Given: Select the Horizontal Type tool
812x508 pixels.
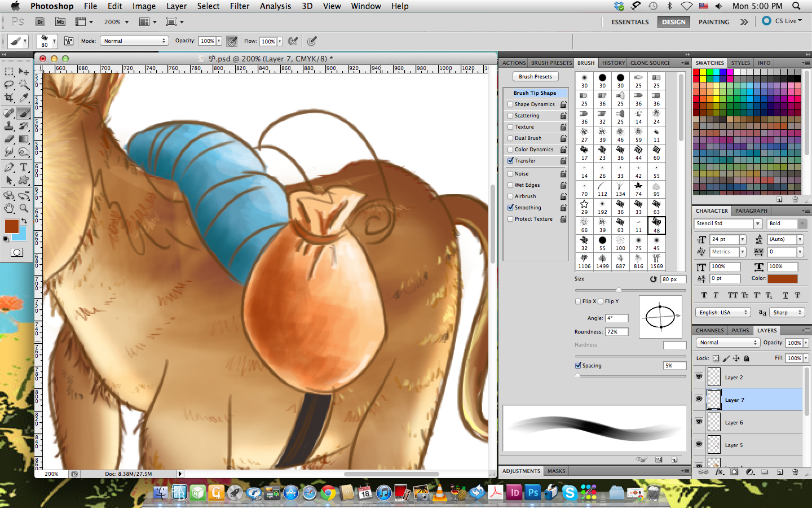Looking at the screenshot, I should click(x=24, y=167).
